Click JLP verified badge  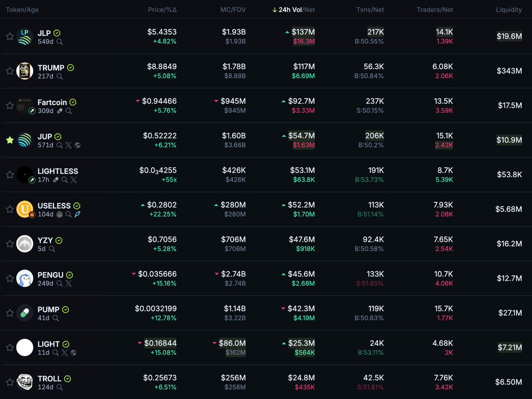click(57, 33)
